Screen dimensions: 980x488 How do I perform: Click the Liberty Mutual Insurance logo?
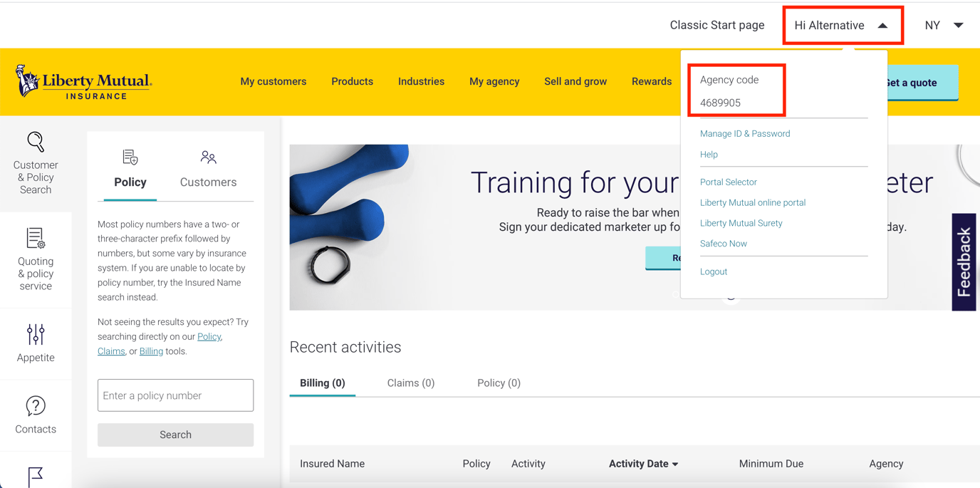[83, 82]
